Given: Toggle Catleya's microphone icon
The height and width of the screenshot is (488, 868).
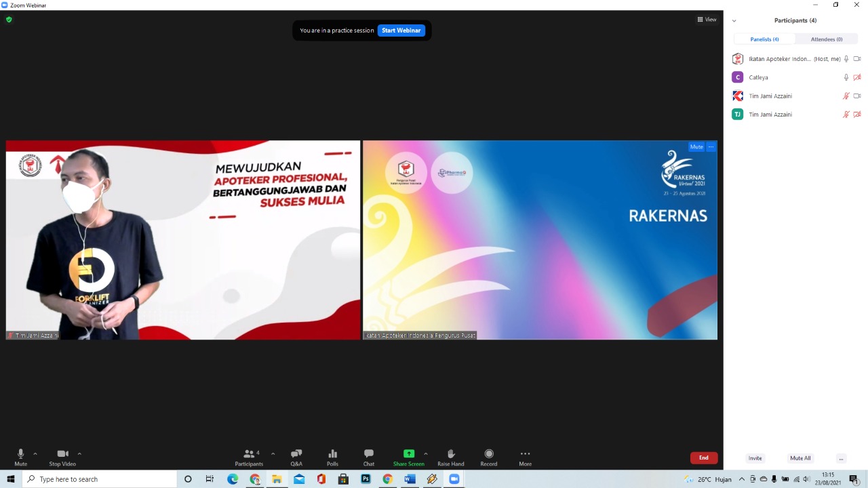Looking at the screenshot, I should tap(846, 77).
